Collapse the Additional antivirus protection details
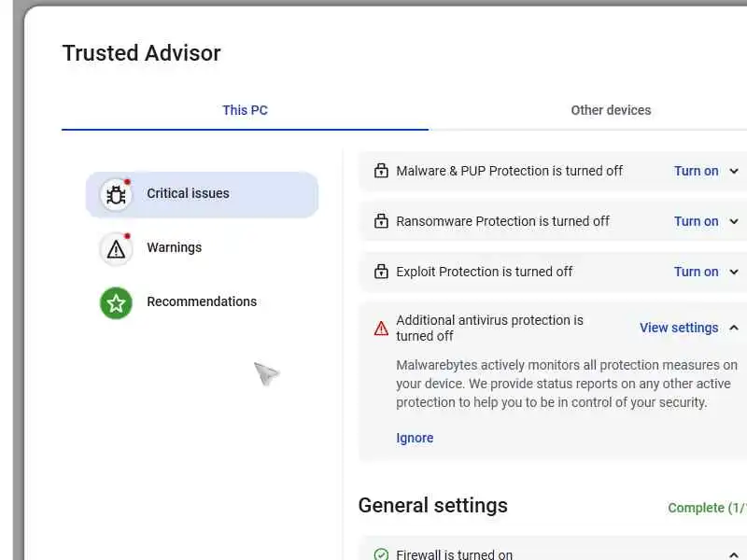Viewport: 747px width, 560px height. pyautogui.click(x=734, y=328)
